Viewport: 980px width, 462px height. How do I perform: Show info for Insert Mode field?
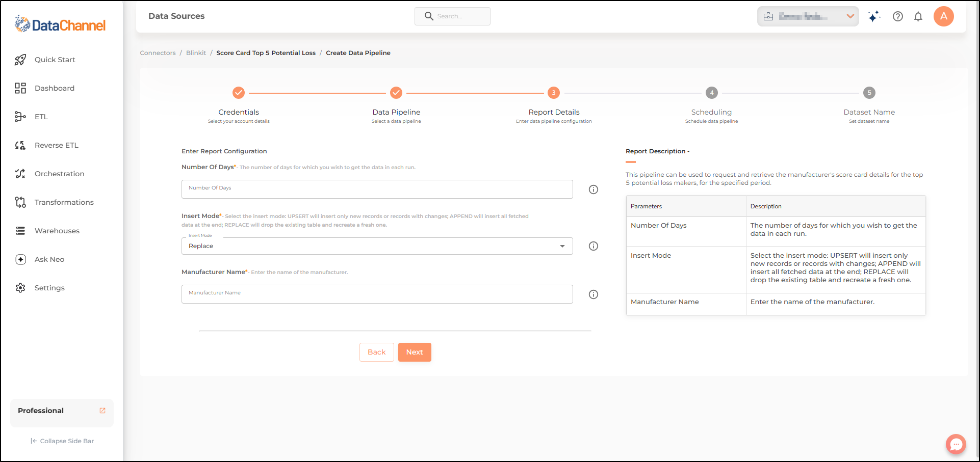pos(594,246)
